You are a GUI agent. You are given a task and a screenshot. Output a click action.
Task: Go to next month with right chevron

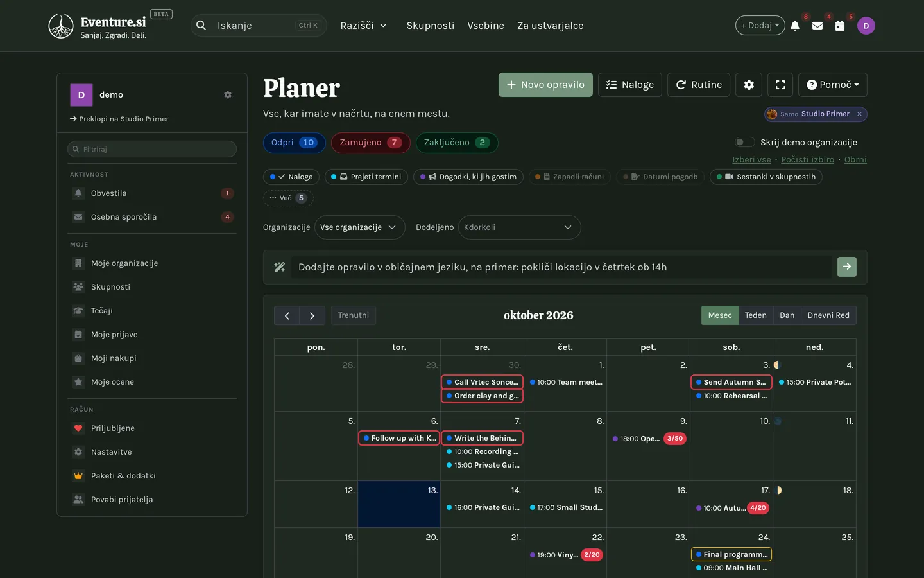(x=312, y=315)
